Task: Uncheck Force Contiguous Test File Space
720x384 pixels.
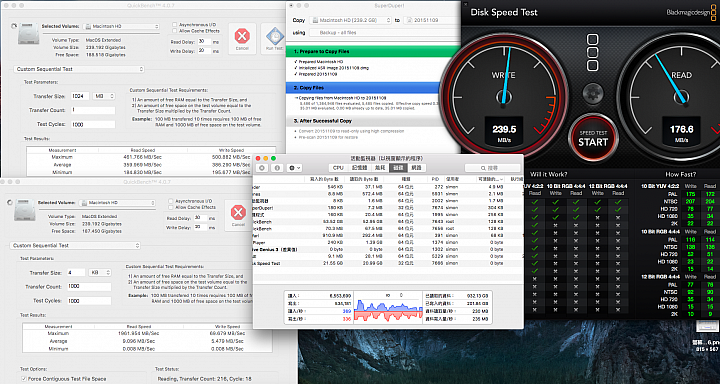Action: coord(24,379)
